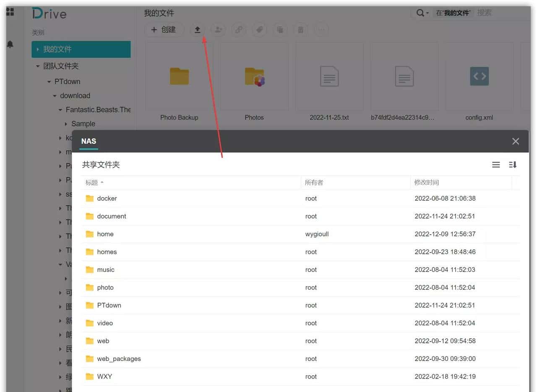Click the label tag icon in toolbar
The width and height of the screenshot is (537, 392).
[x=259, y=30]
